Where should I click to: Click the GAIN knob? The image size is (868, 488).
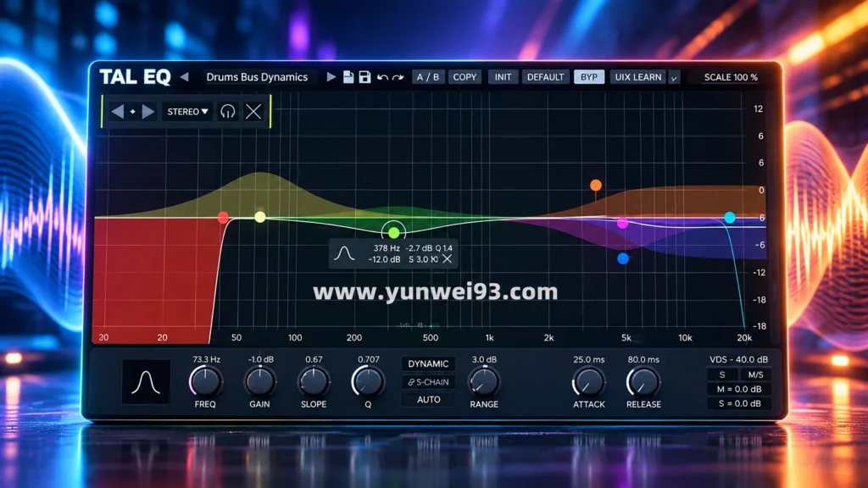tap(259, 381)
